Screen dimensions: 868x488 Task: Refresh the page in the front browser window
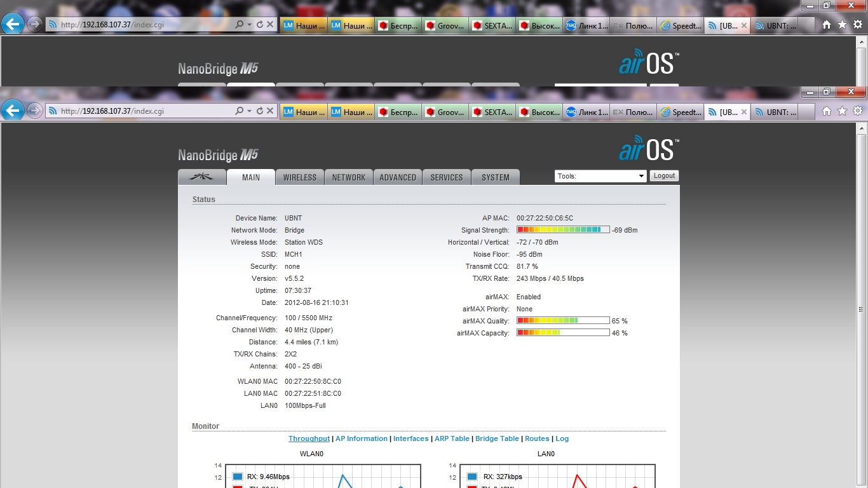coord(260,111)
